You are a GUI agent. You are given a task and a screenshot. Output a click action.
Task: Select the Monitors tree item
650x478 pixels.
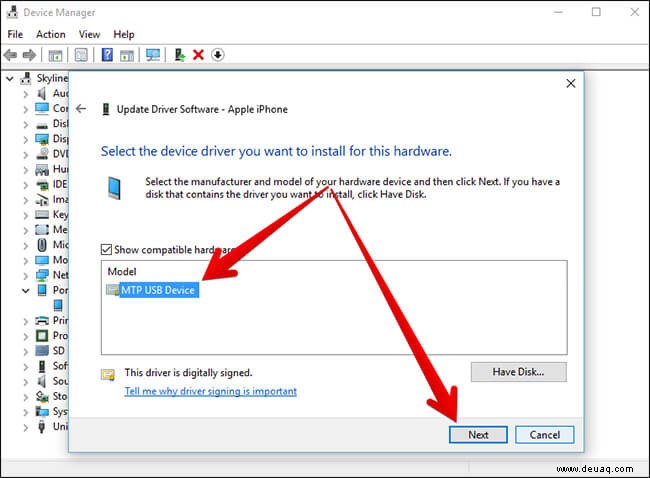click(51, 260)
